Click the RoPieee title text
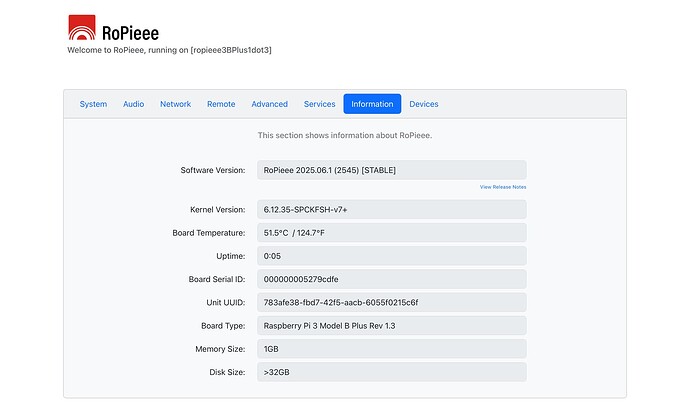Screen dimensions: 690x402 click(130, 33)
